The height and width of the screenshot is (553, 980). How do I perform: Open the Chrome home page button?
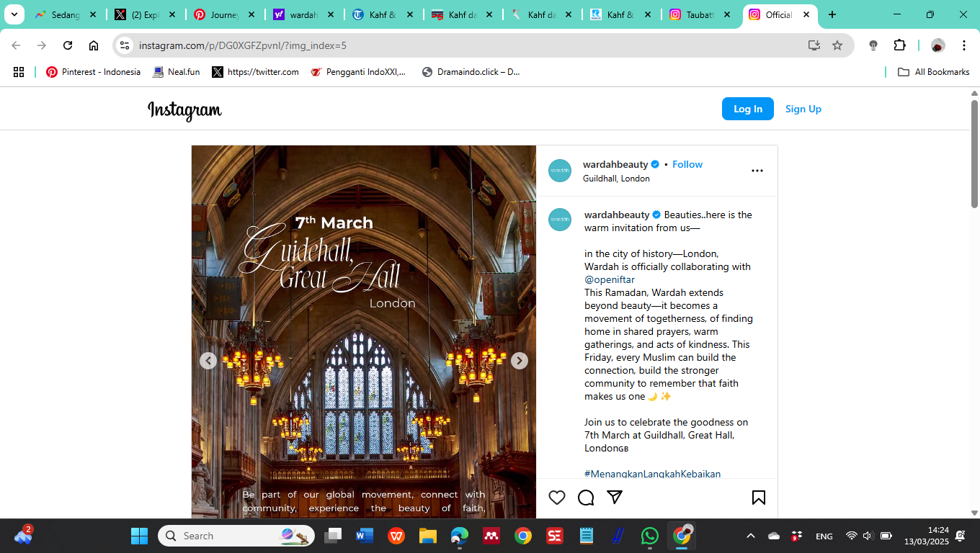click(94, 45)
